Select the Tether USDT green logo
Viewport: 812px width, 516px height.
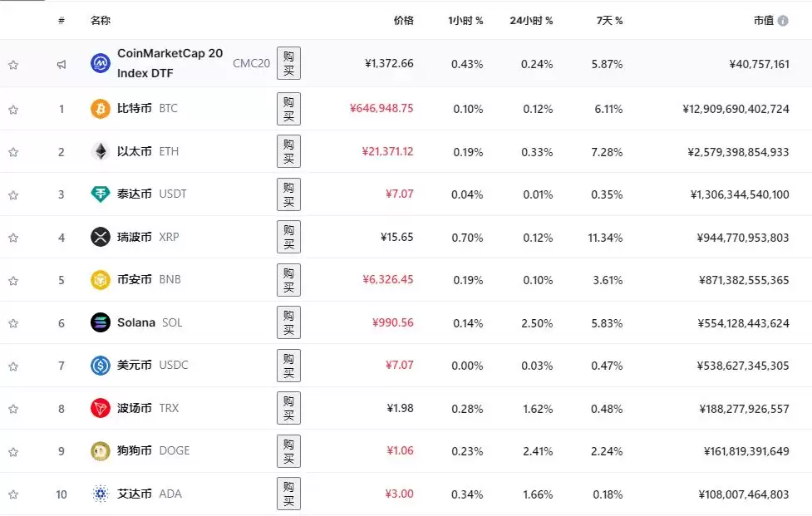[100, 194]
